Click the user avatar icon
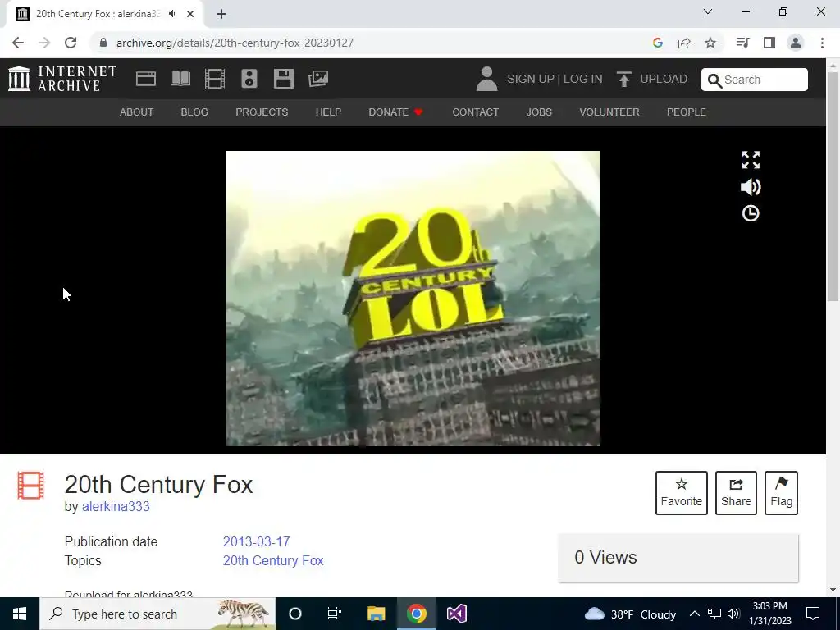 point(486,79)
